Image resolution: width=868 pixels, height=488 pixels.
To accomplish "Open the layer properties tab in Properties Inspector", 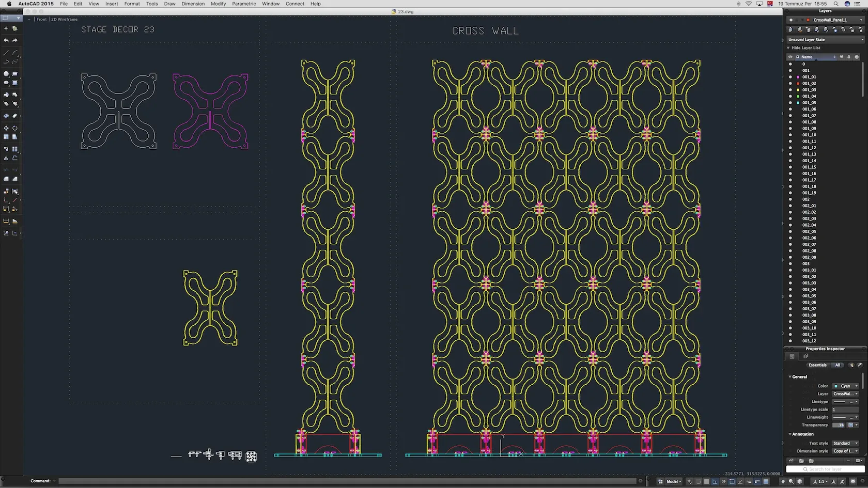I will coord(805,356).
